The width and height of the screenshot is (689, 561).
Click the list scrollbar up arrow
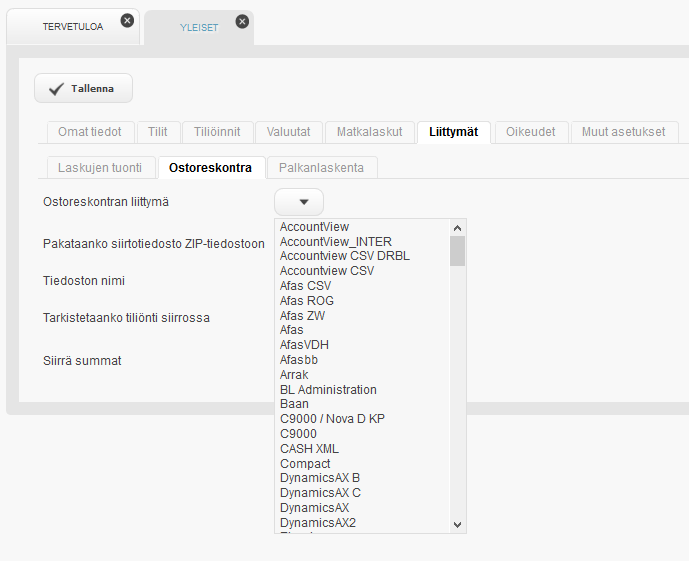click(x=458, y=228)
